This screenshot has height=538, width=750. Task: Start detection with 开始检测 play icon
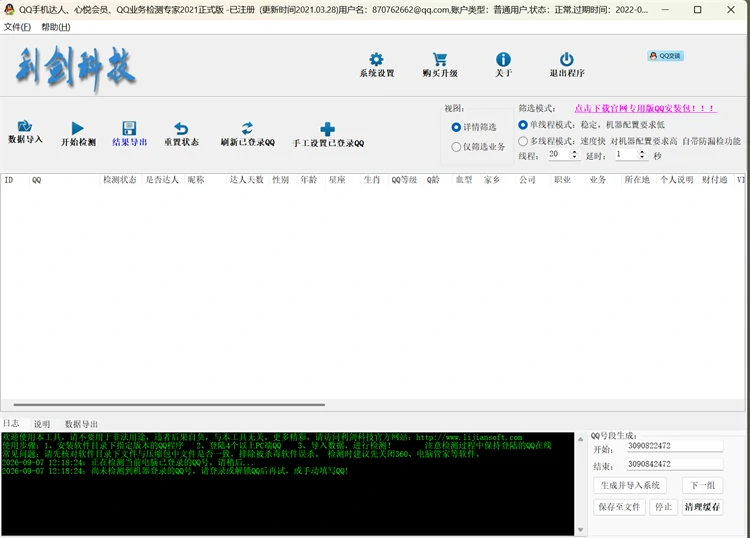coord(78,128)
